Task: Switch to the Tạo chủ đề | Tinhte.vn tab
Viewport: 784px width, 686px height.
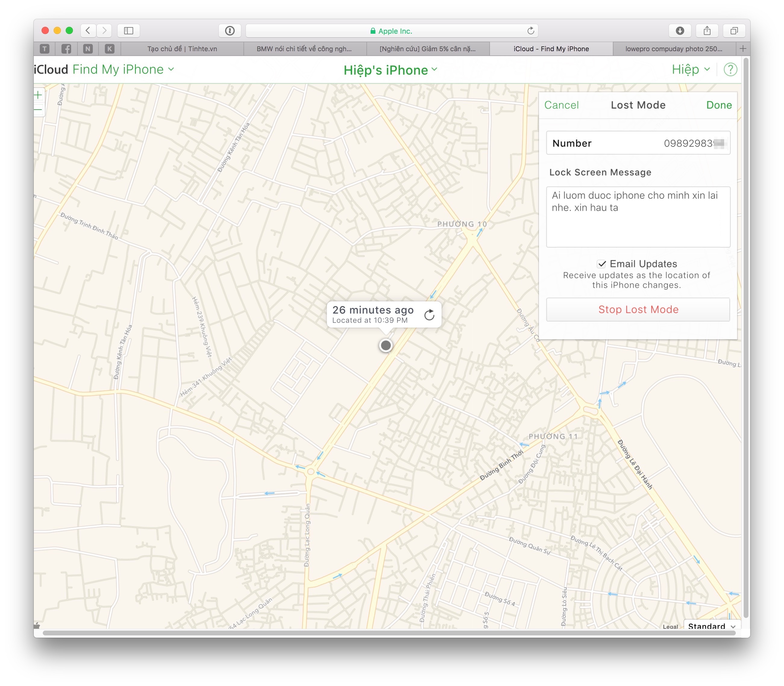Action: tap(182, 48)
